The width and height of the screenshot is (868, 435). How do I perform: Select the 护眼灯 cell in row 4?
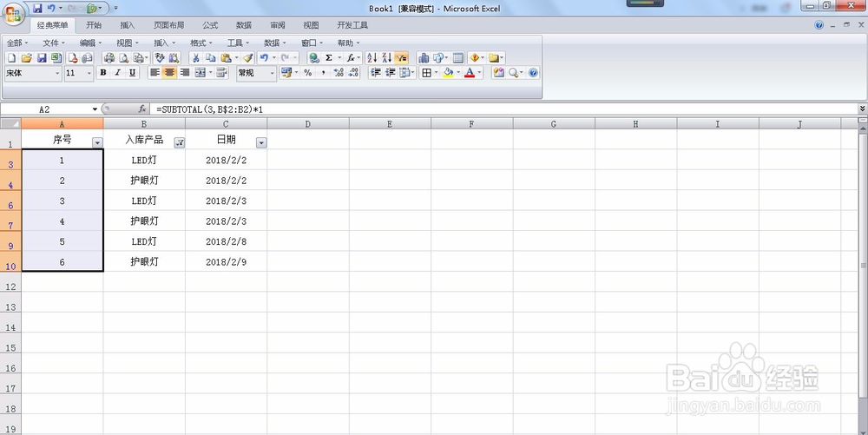click(x=144, y=181)
